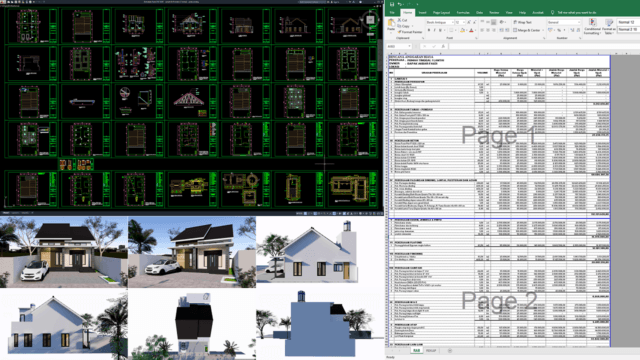Toggle Top Align in Alignment group
The height and width of the screenshot is (360, 640).
click(482, 22)
